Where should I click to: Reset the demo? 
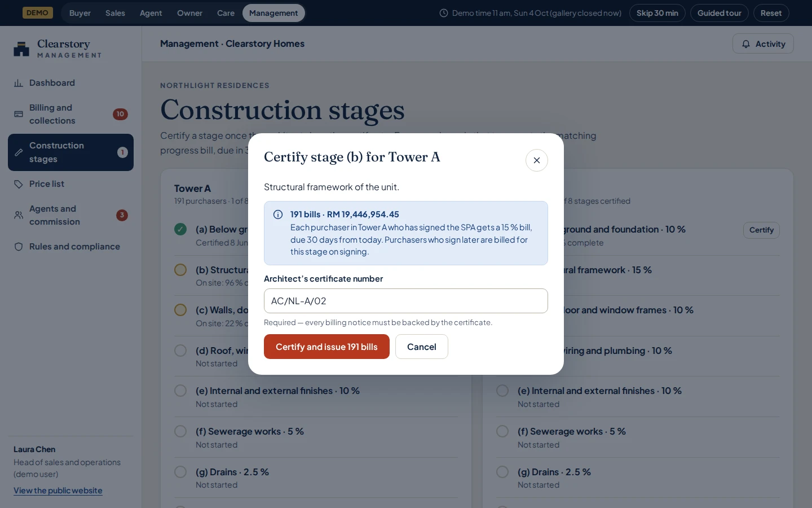(771, 13)
